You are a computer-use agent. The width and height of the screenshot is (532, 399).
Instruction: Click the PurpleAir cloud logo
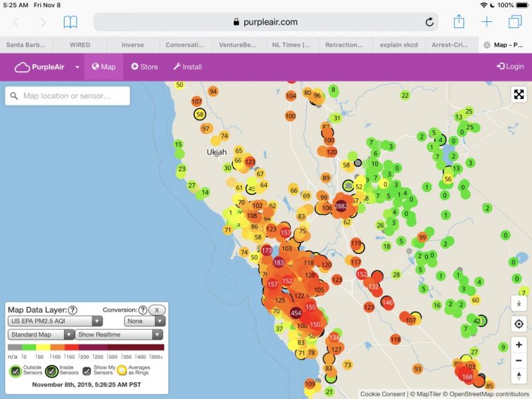[x=22, y=67]
